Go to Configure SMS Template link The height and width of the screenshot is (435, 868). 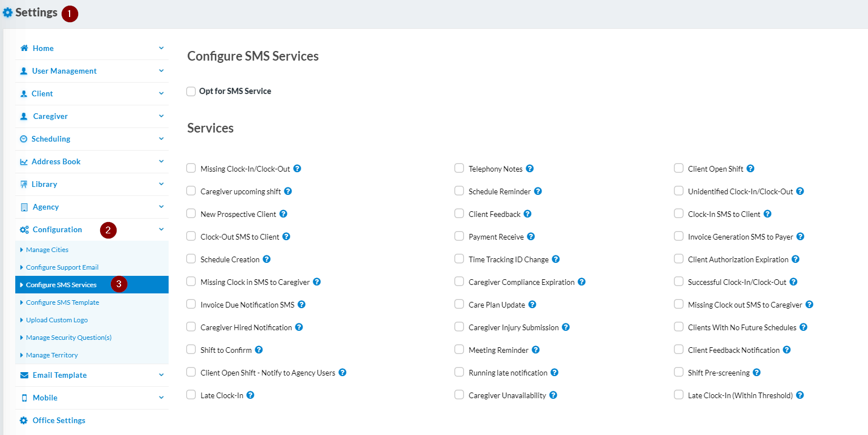62,302
